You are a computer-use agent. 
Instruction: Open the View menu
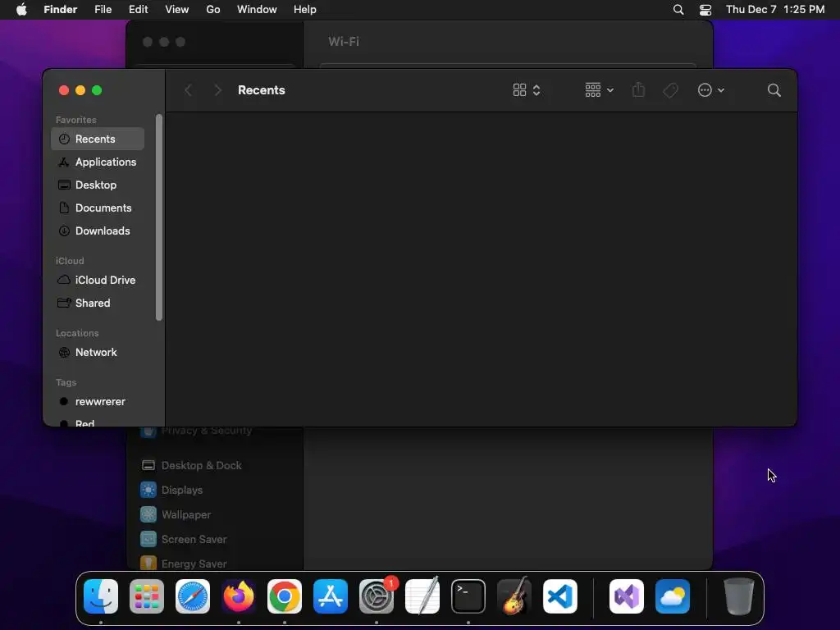[177, 10]
